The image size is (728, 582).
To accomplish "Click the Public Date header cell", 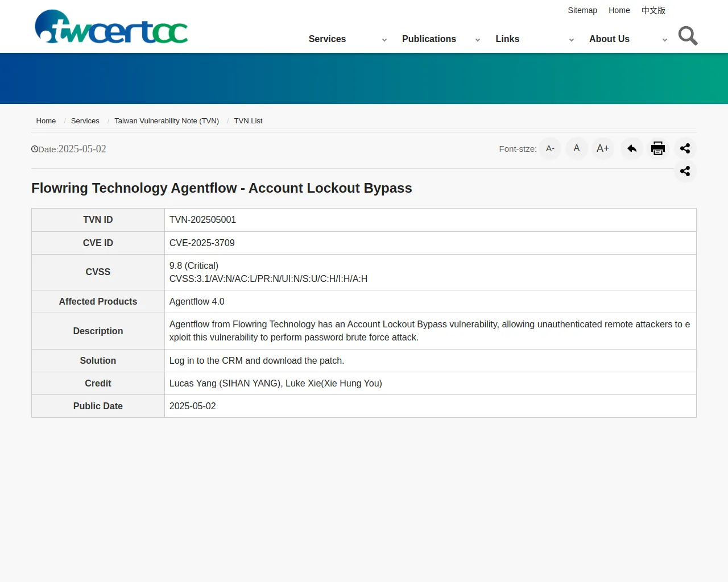I will click(x=98, y=406).
